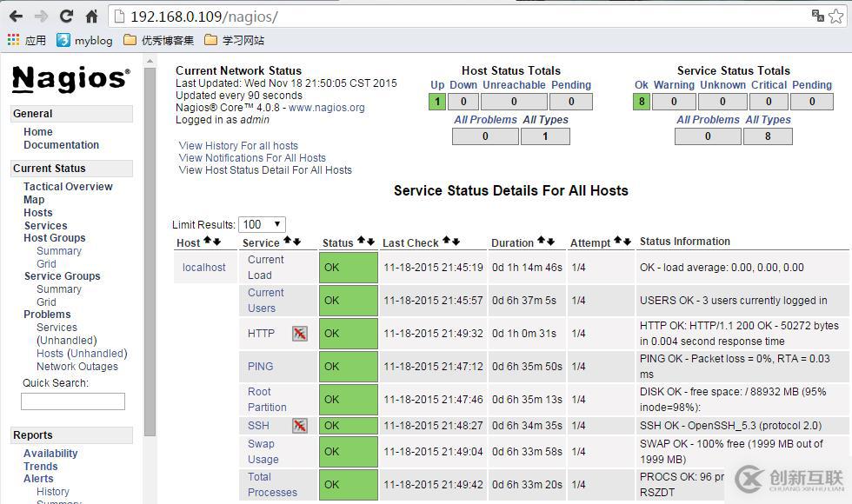The width and height of the screenshot is (852, 504).
Task: Open Grid under Service Groups
Action: tap(46, 302)
